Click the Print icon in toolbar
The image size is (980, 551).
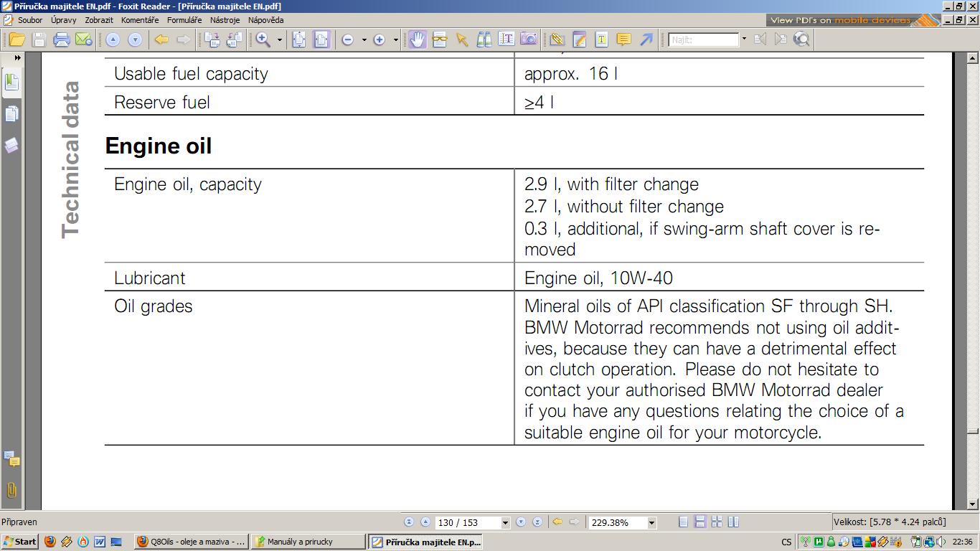[61, 40]
